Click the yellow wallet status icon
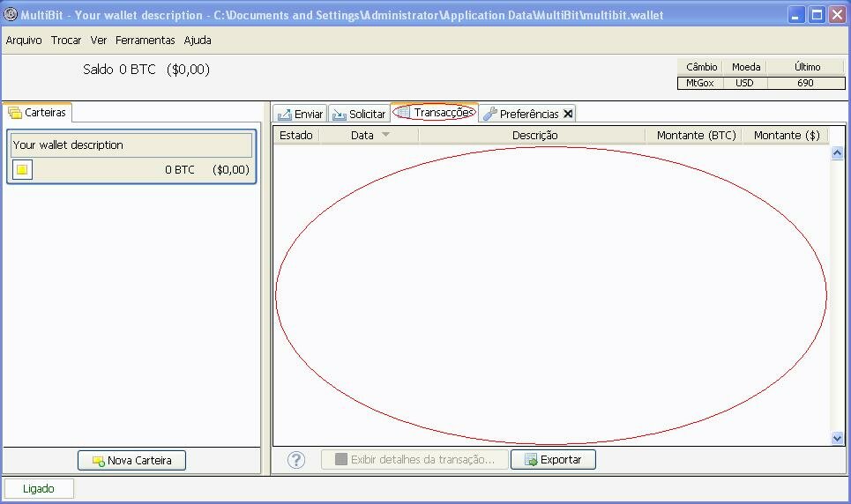 coord(22,169)
